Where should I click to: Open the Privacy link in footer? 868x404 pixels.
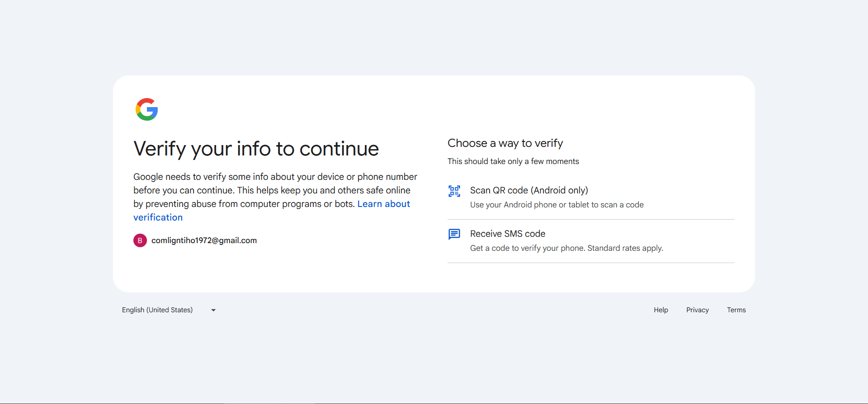tap(697, 310)
